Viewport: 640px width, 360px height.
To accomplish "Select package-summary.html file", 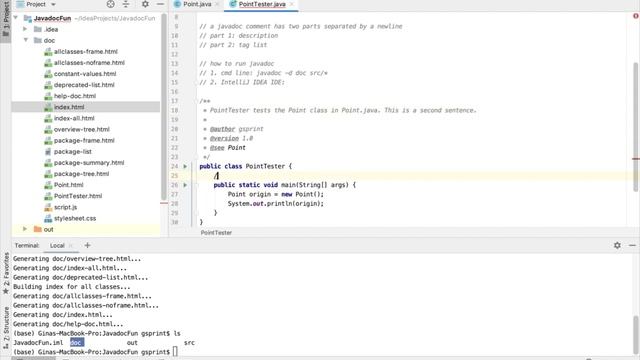I will click(x=89, y=162).
